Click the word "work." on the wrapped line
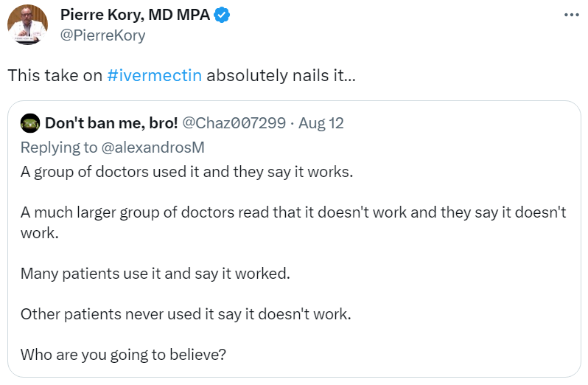588x385 pixels. pyautogui.click(x=38, y=232)
